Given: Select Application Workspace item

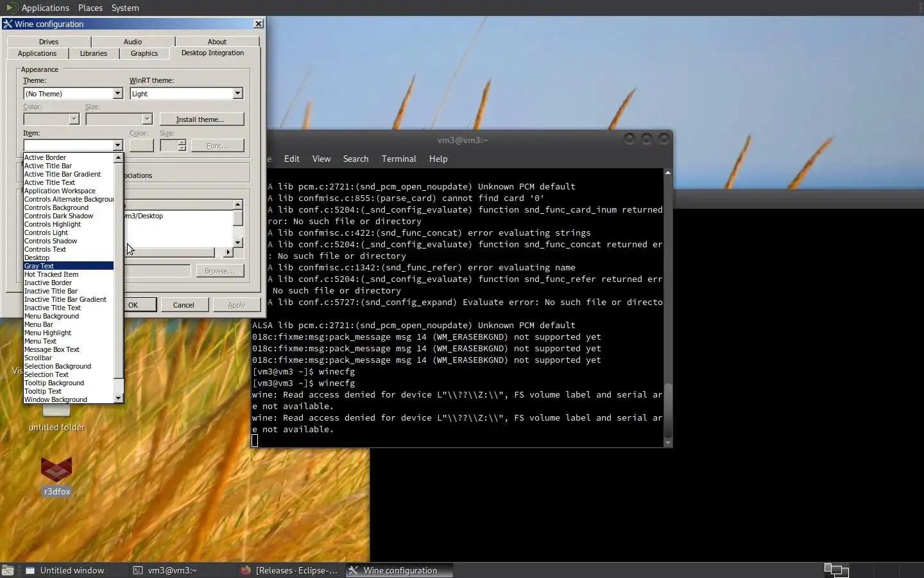Looking at the screenshot, I should click(x=69, y=191).
